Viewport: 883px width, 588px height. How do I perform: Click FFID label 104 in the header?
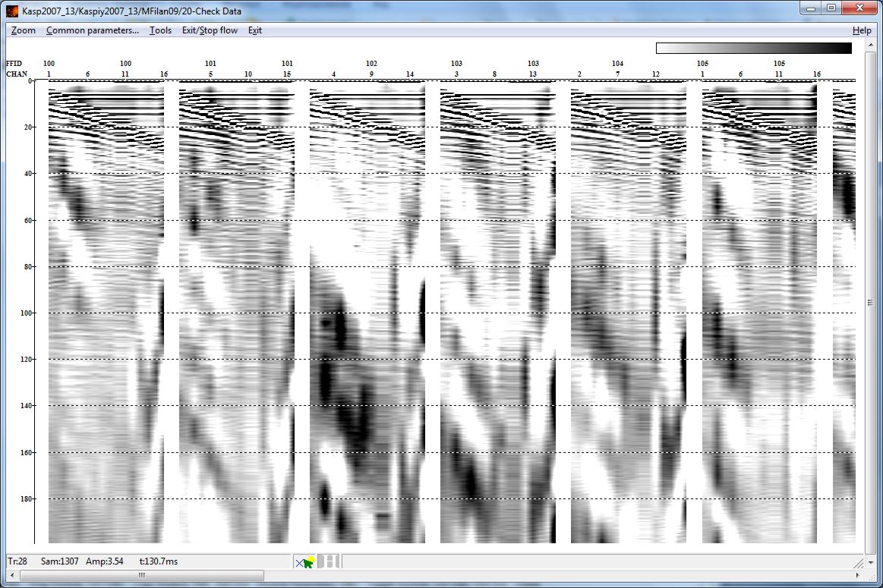tap(617, 64)
